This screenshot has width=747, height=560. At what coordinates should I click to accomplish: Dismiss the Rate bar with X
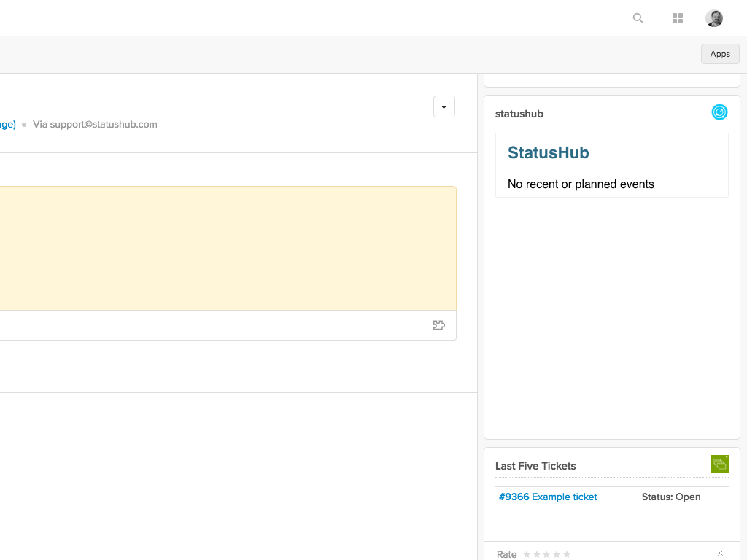coord(720,553)
